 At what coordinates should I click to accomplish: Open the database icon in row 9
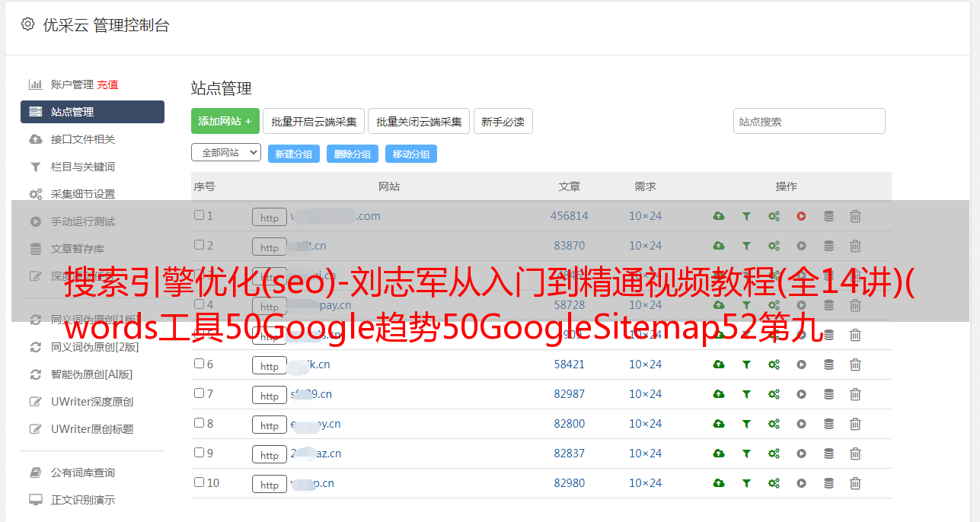click(828, 454)
